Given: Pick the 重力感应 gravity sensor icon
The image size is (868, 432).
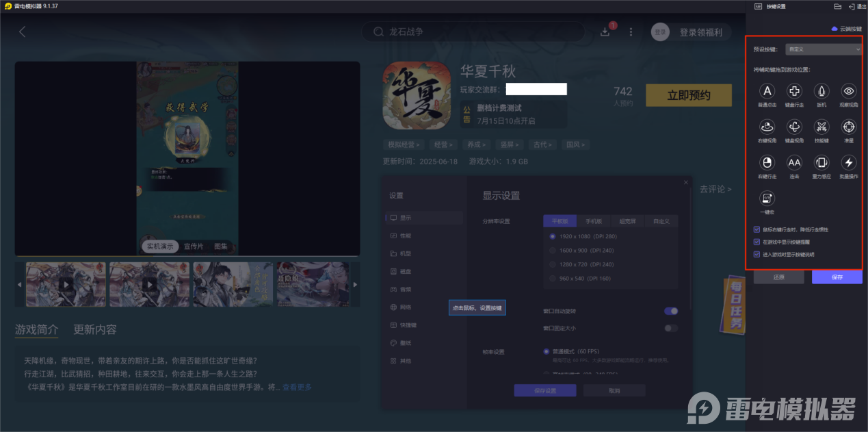Looking at the screenshot, I should coord(821,162).
